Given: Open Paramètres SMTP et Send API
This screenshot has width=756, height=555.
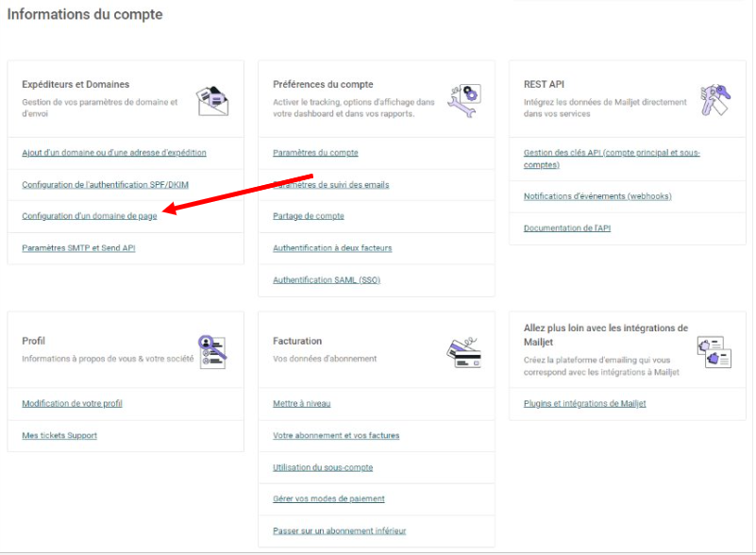Looking at the screenshot, I should click(x=78, y=248).
